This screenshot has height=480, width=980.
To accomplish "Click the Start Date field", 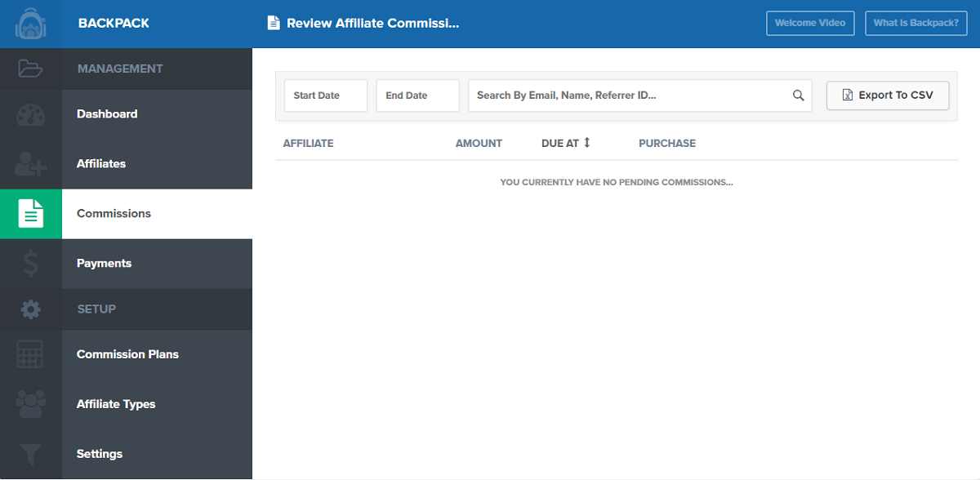I will pos(326,96).
